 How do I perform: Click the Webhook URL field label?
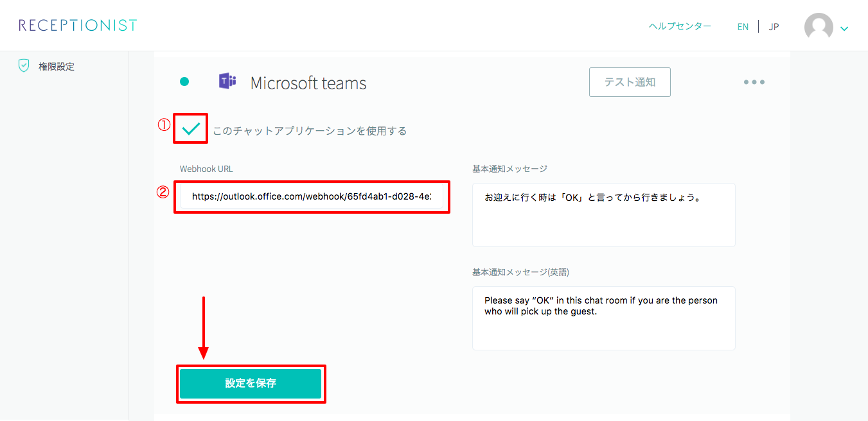(x=206, y=169)
